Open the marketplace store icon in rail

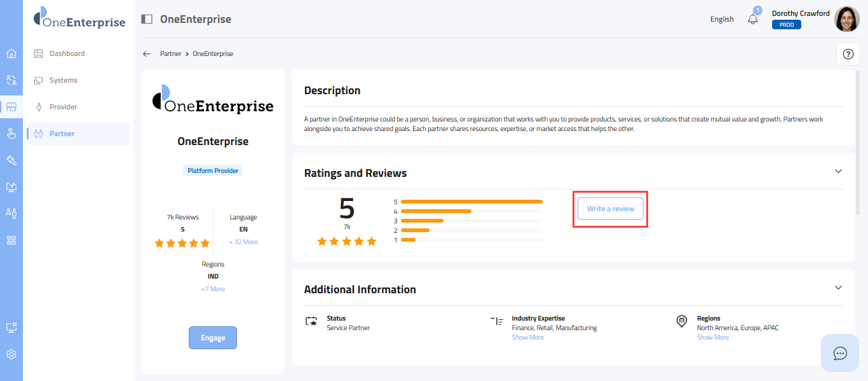coord(11,107)
